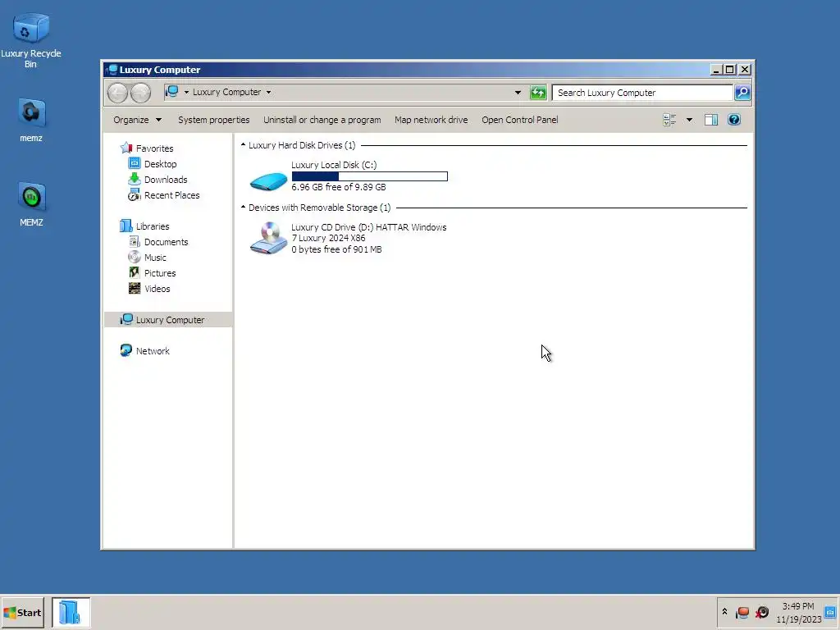The height and width of the screenshot is (630, 840).
Task: Click the arrow before Luxury Computer breadcrumb
Action: click(186, 92)
